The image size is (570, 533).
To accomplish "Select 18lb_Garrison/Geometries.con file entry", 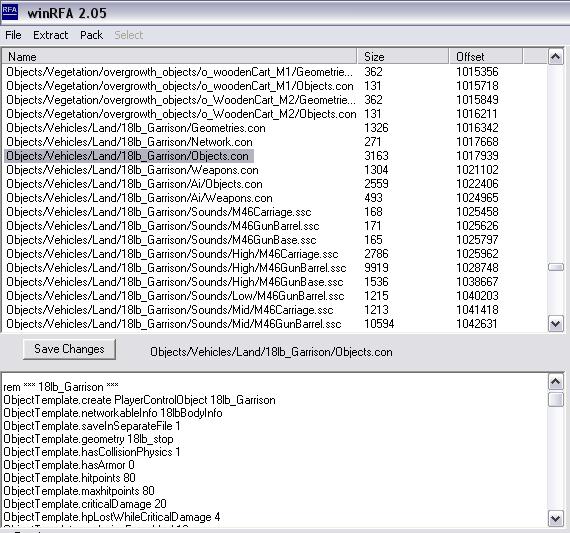I will (136, 128).
